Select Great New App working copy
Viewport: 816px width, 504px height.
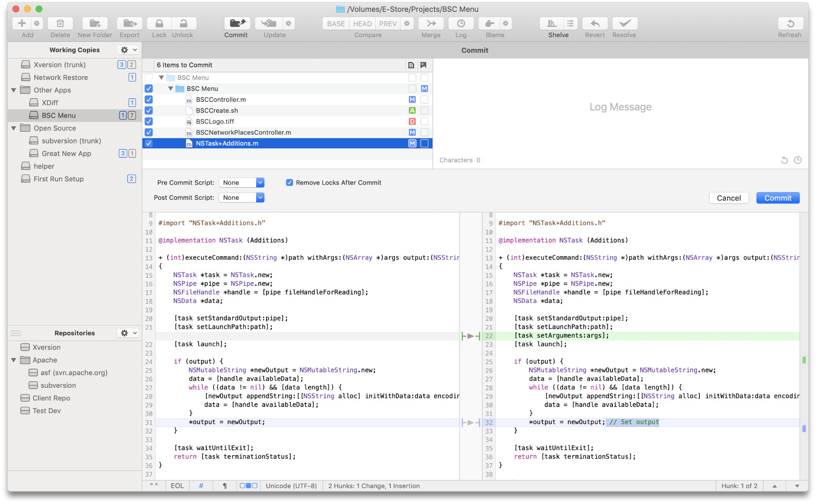(75, 154)
